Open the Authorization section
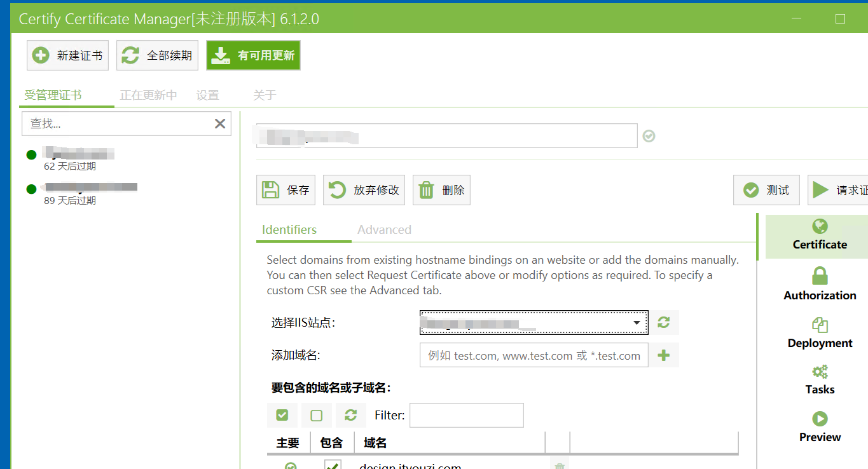 [820, 284]
